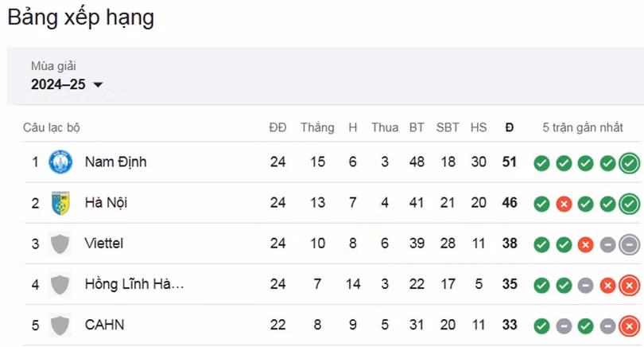Click the season dropdown arrow
This screenshot has width=644, height=347.
coord(98,85)
